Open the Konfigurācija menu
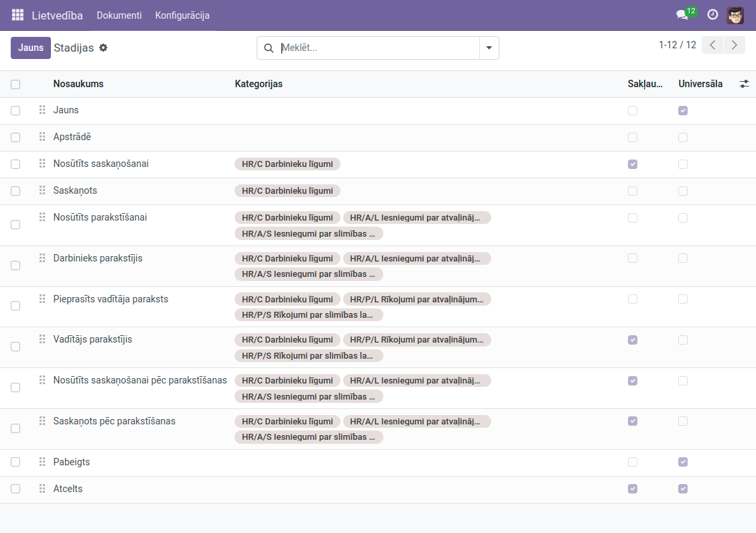This screenshot has height=533, width=756. point(182,15)
